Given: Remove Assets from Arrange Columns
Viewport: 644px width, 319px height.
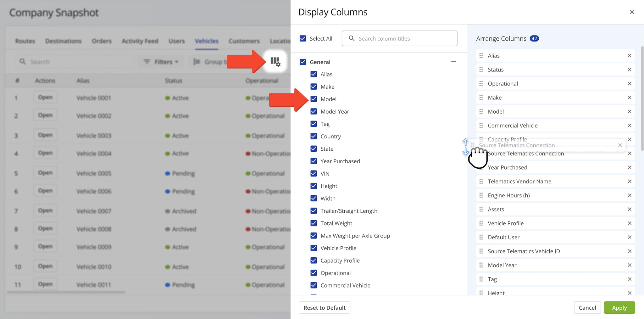Looking at the screenshot, I should 630,209.
